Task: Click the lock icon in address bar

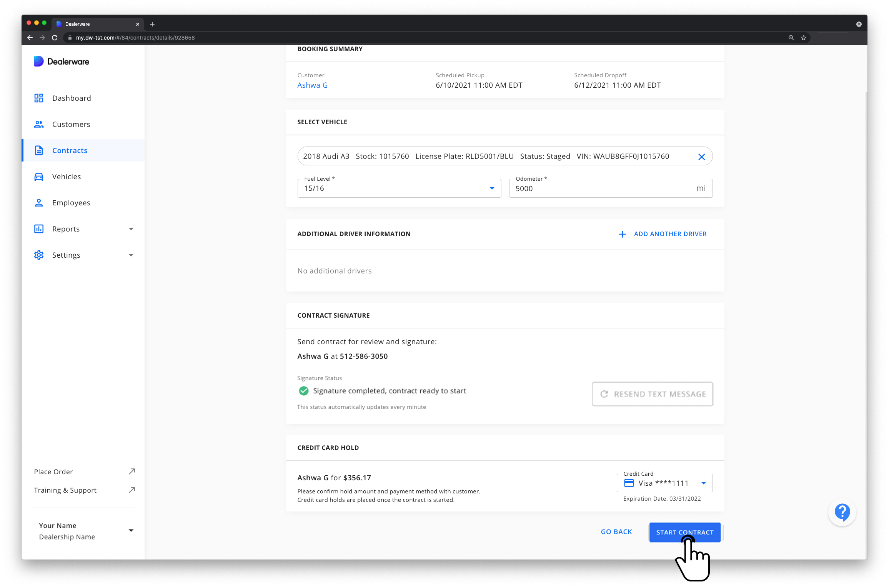Action: click(x=70, y=38)
